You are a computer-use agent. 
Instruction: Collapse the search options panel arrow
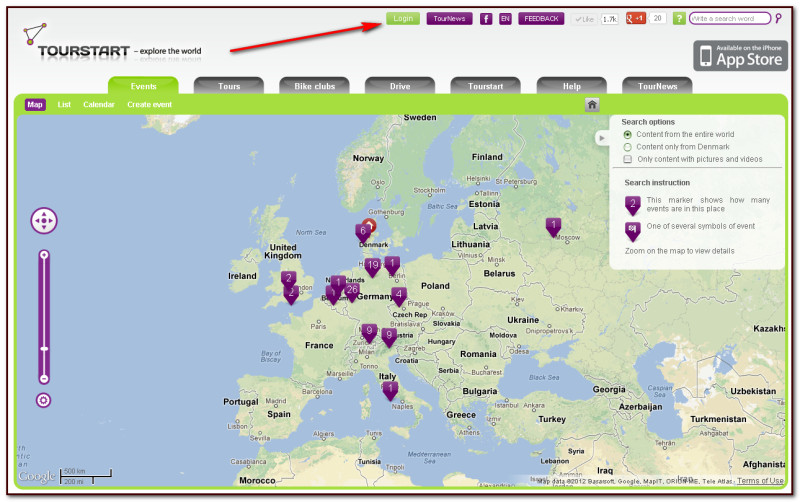pyautogui.click(x=602, y=138)
